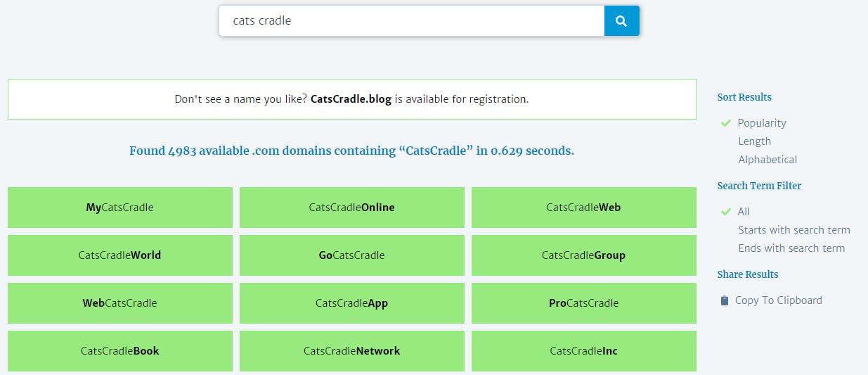Click the "Found 4983 available .com domains" text
This screenshot has height=375, width=868.
click(351, 151)
